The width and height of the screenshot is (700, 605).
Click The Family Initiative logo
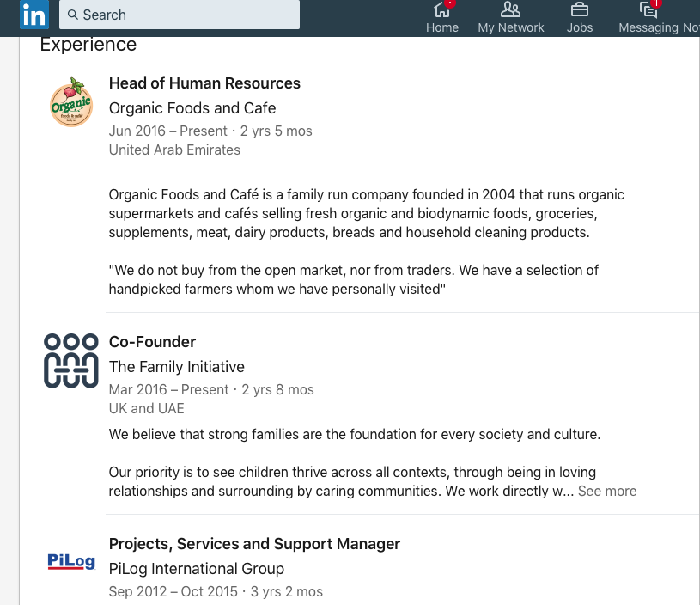(71, 361)
